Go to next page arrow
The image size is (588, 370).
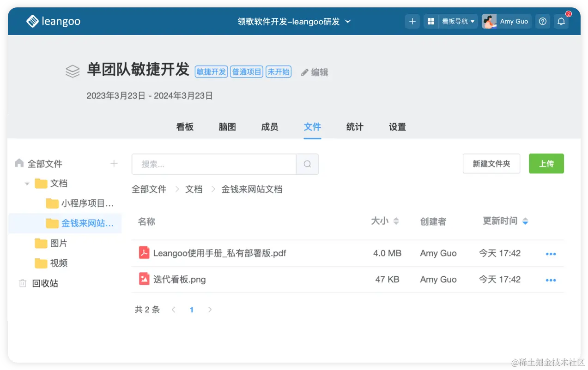coord(210,310)
